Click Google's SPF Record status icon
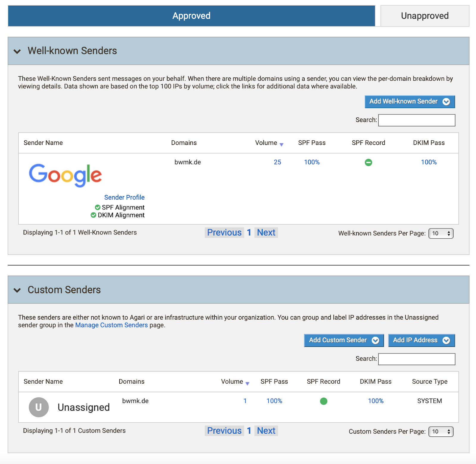This screenshot has height=464, width=476. tap(368, 162)
